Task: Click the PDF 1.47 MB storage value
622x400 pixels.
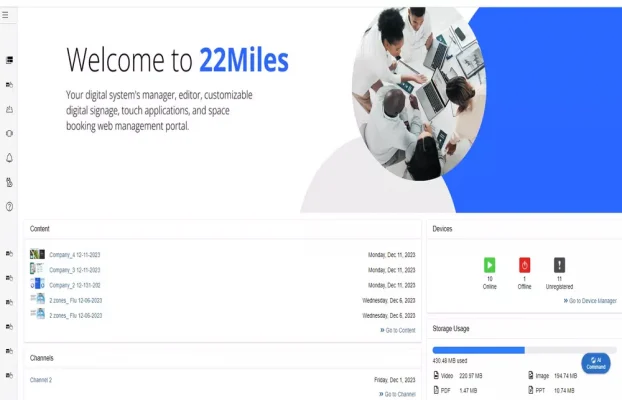Action: click(468, 390)
